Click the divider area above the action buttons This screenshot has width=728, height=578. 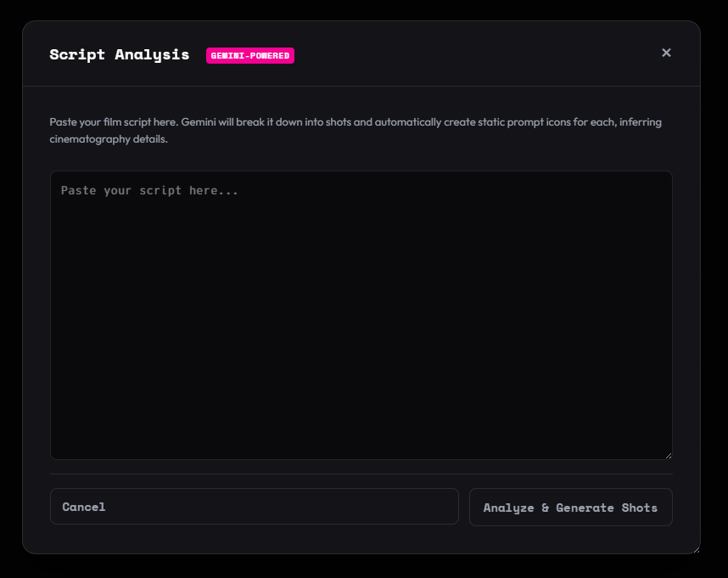[361, 474]
